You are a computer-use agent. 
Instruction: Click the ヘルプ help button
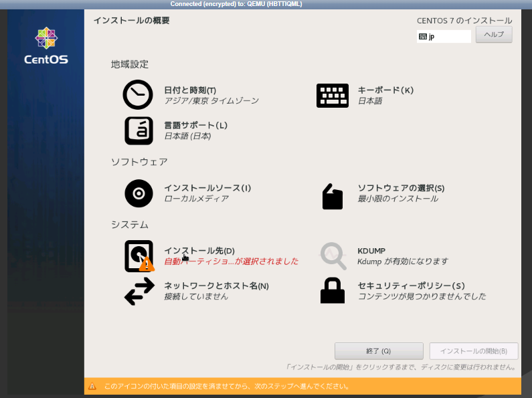pyautogui.click(x=494, y=35)
